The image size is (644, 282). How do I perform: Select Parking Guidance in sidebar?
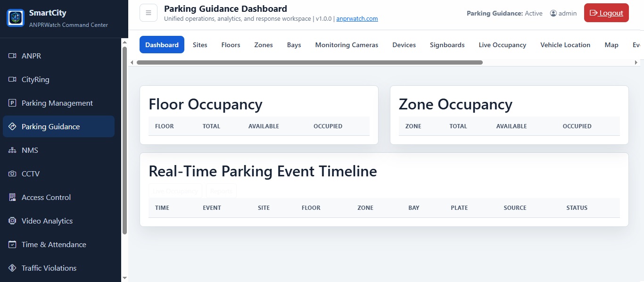[58, 126]
